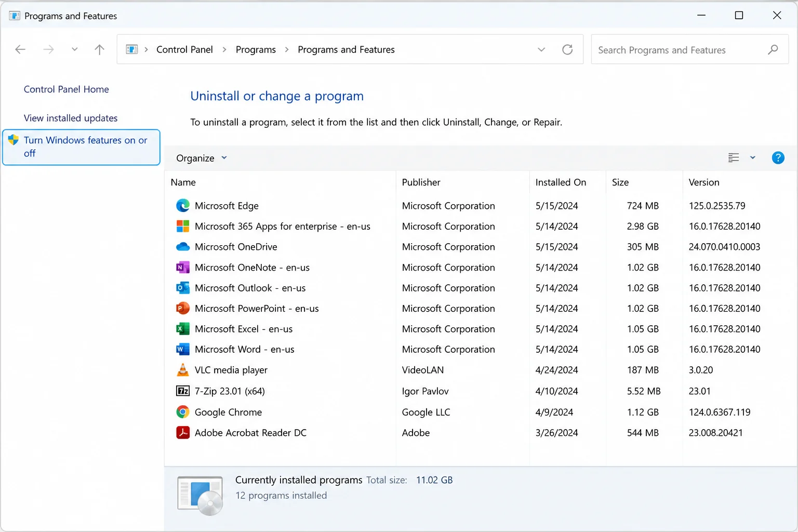Click the 7-Zip program icon

tap(183, 391)
